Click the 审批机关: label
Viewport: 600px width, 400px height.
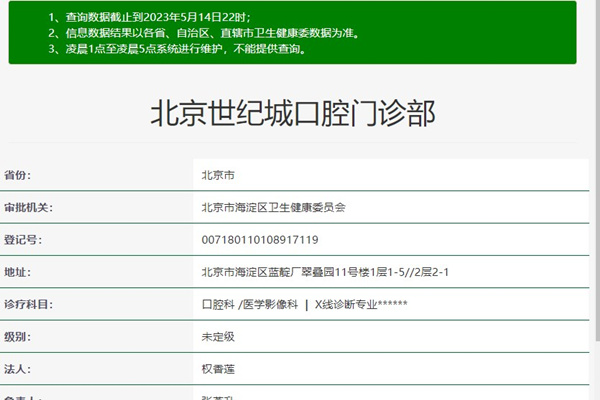[28, 207]
